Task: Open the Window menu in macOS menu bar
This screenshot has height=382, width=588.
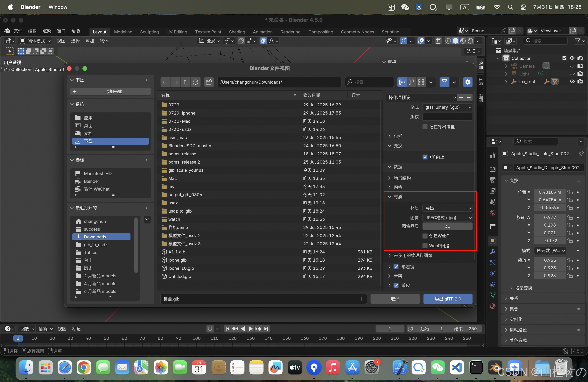Action: click(58, 7)
